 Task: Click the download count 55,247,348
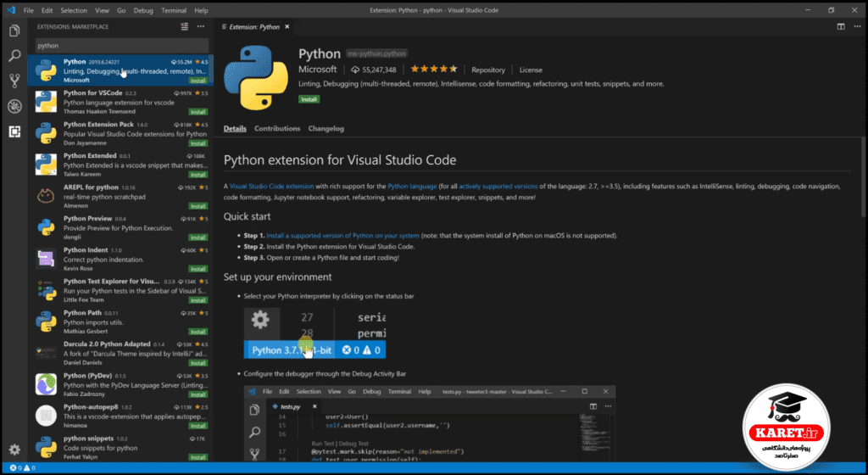click(x=374, y=70)
